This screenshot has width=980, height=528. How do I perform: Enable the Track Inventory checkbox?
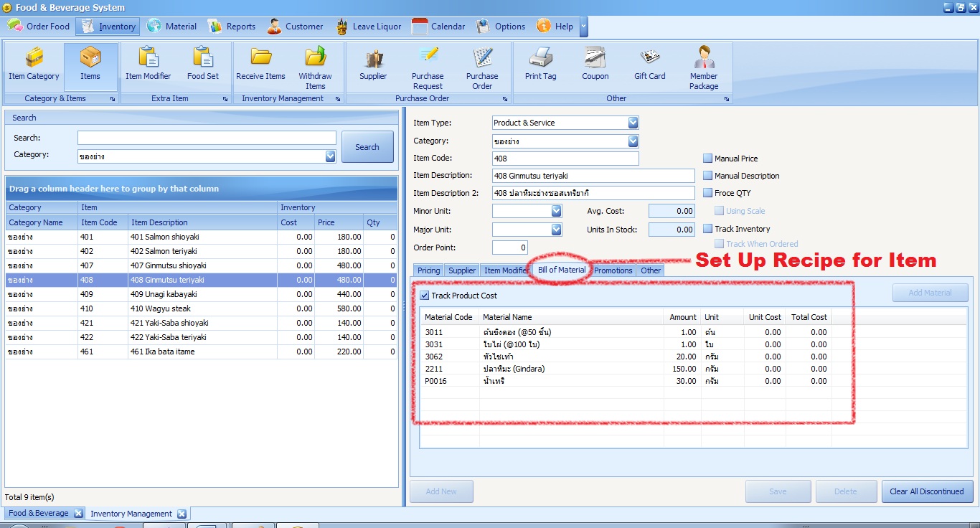coord(708,229)
